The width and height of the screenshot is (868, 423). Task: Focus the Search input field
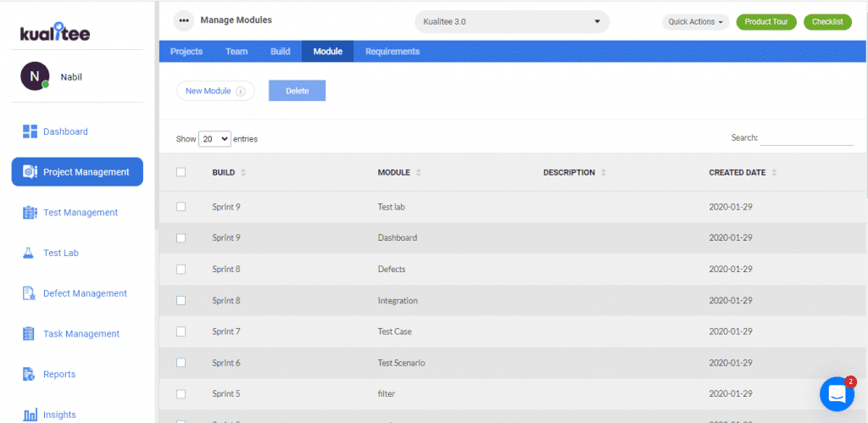click(807, 138)
